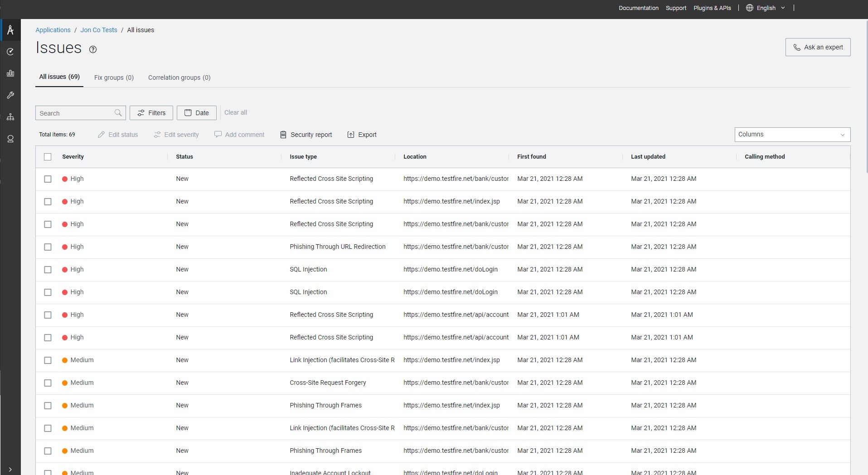Click the Ask an expert button

coord(818,47)
